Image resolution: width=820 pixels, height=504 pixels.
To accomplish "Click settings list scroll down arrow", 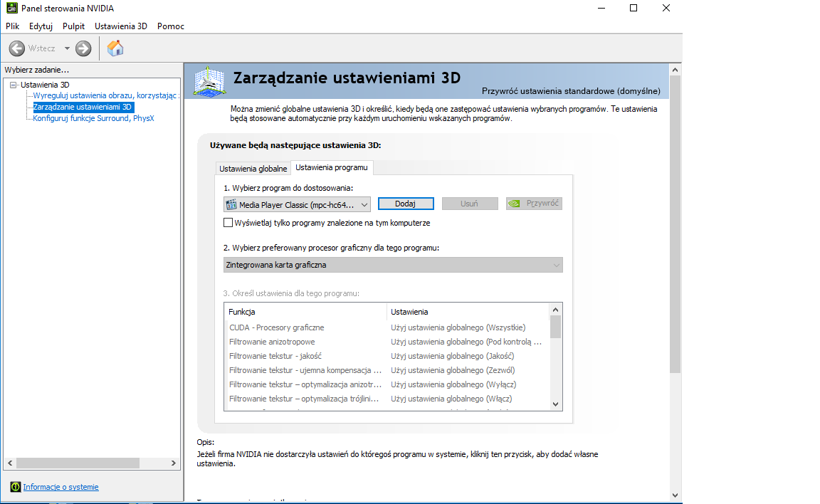I will pos(555,404).
